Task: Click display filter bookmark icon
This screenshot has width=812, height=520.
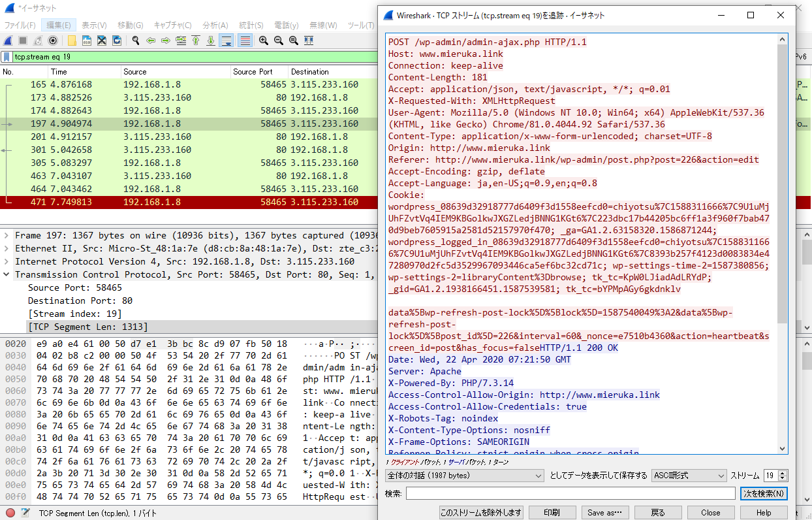Action: [7, 57]
